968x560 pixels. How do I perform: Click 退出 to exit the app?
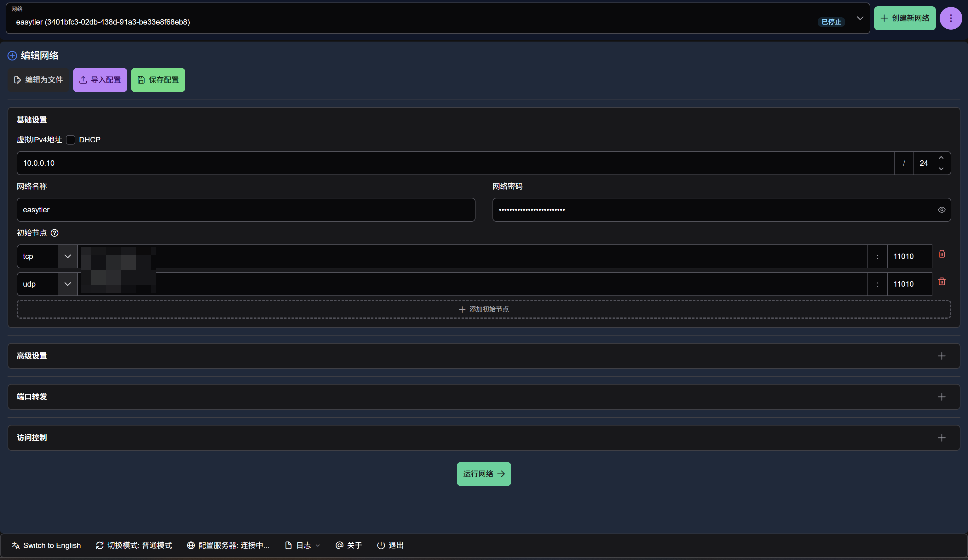[x=390, y=545]
